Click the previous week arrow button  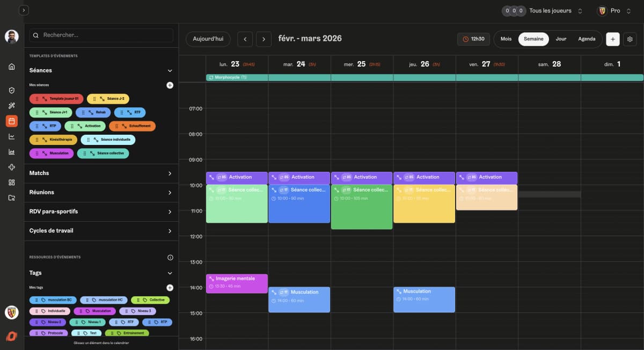tap(245, 39)
